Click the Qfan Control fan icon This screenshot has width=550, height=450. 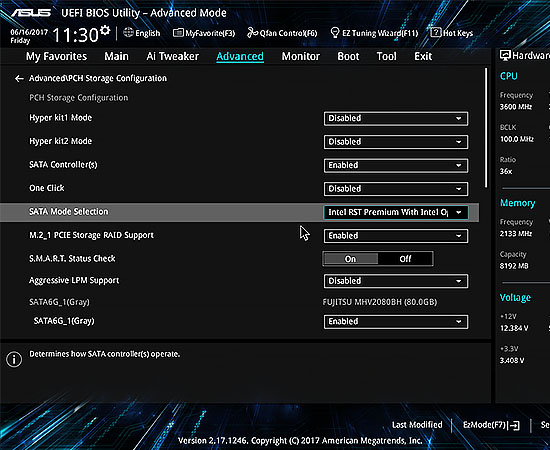point(252,33)
